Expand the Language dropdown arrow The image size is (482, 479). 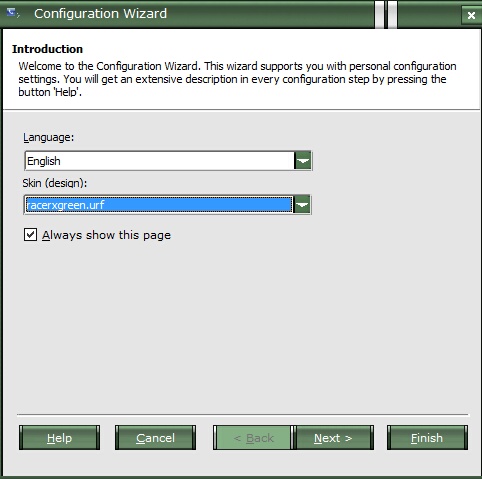click(x=303, y=161)
